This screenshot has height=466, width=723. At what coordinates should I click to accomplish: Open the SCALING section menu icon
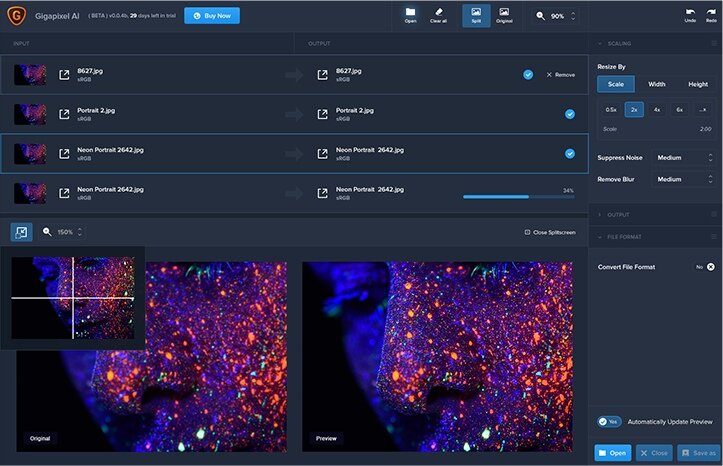pos(714,43)
